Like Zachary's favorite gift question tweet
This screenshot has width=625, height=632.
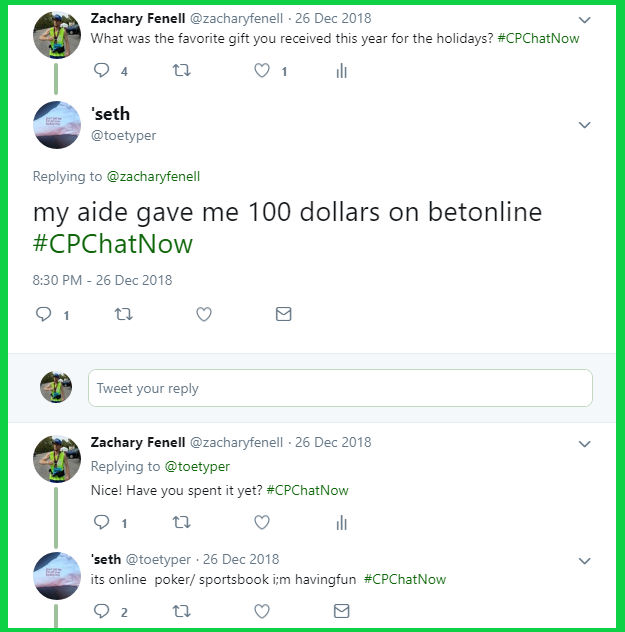(262, 71)
